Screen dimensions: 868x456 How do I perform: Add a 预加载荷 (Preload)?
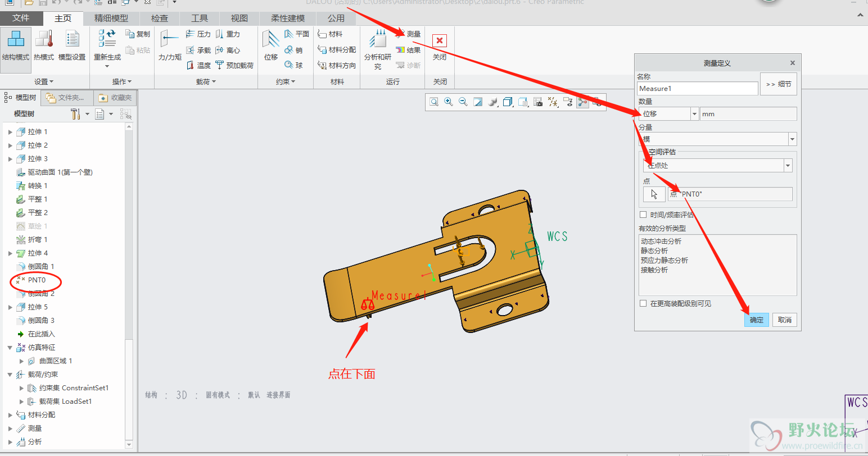pos(234,66)
